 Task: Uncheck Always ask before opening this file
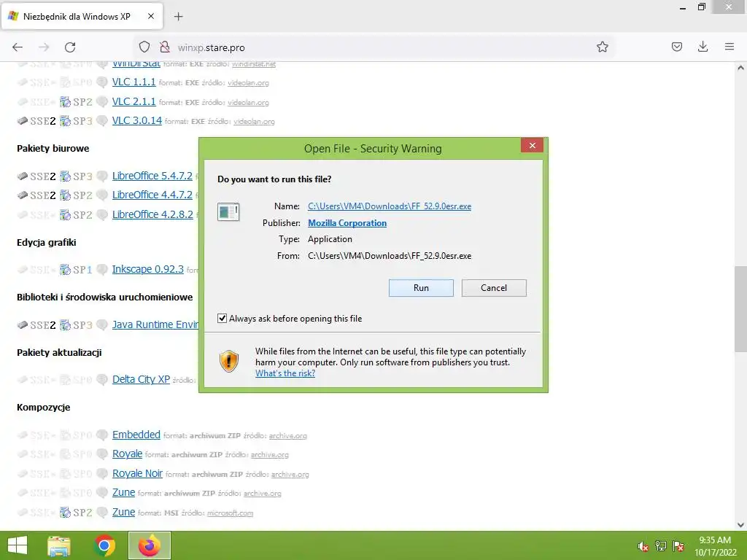(222, 318)
